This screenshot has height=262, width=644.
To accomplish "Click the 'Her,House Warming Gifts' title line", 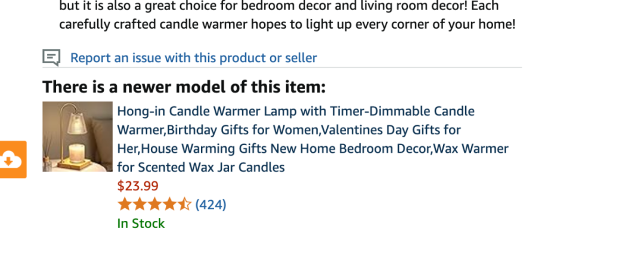I will point(312,149).
